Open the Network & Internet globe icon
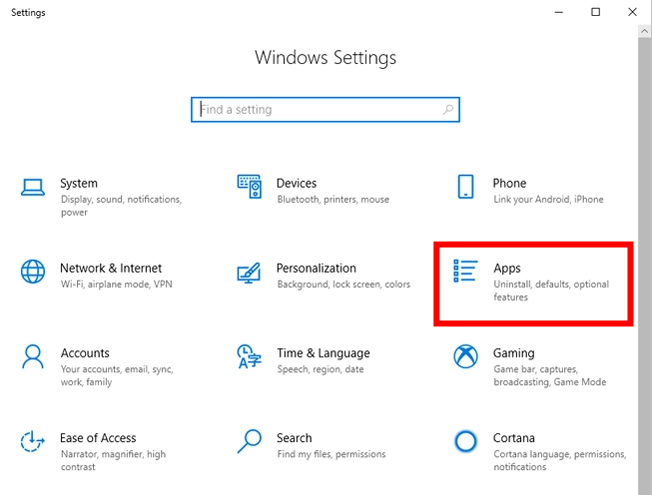 33,272
